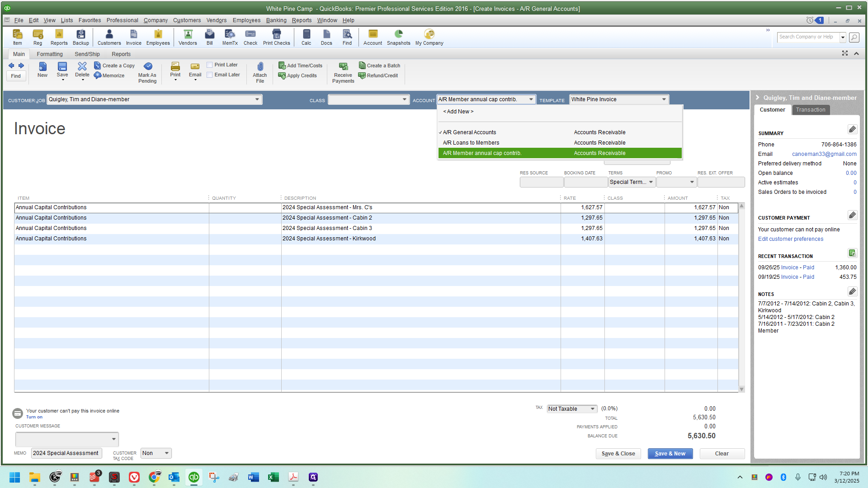The width and height of the screenshot is (868, 488).
Task: Open the Vendors center icon
Action: [x=188, y=37]
